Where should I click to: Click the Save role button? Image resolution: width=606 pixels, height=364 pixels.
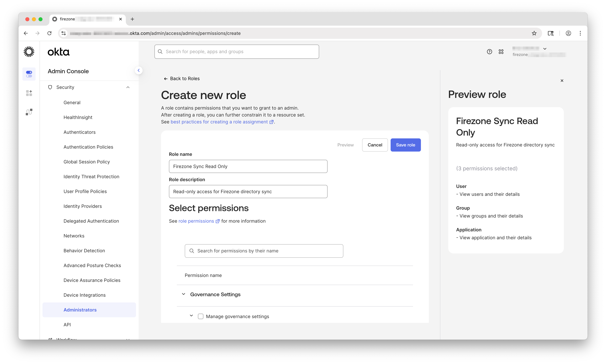[405, 145]
